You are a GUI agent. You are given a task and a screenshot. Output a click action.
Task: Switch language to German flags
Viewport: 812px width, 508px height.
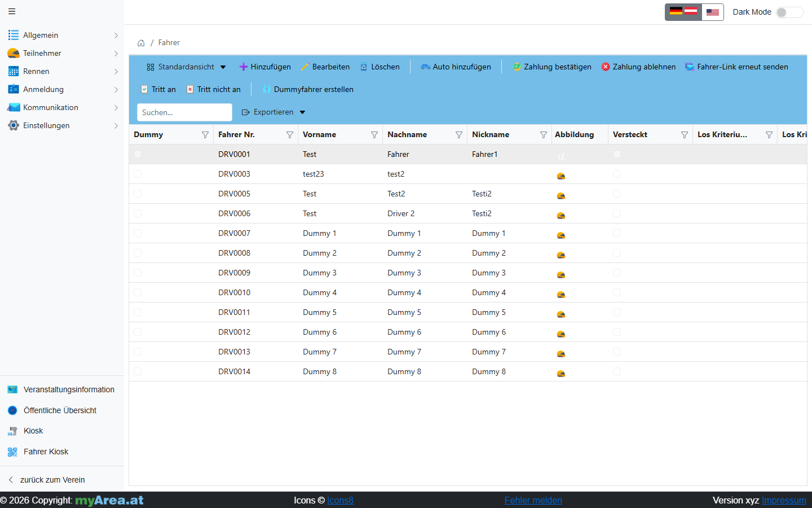(x=683, y=12)
